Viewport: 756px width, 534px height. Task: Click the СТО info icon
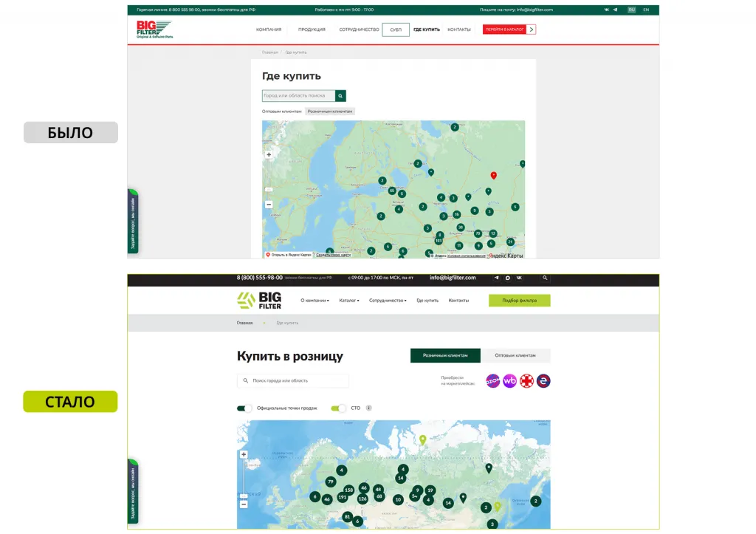pos(369,408)
